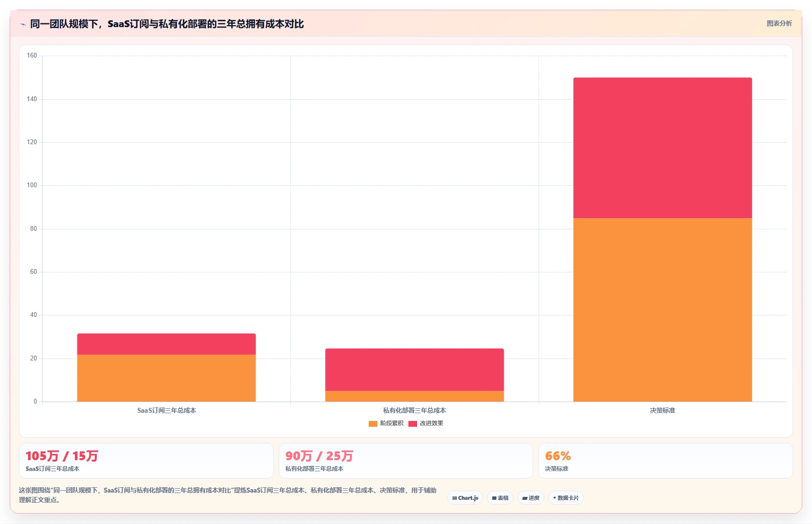
Task: Click the 数据卡片 tag pill
Action: [566, 498]
